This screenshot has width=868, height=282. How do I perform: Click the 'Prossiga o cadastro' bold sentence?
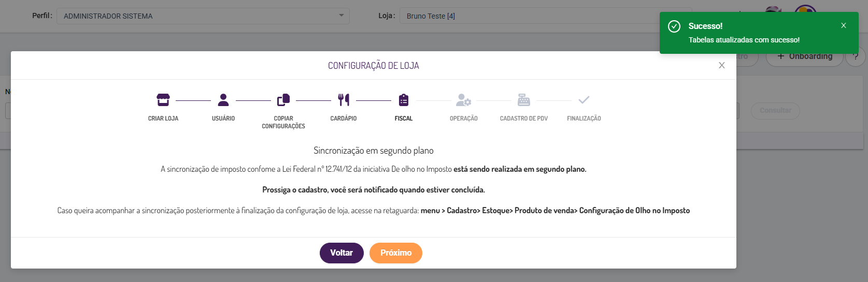(374, 190)
